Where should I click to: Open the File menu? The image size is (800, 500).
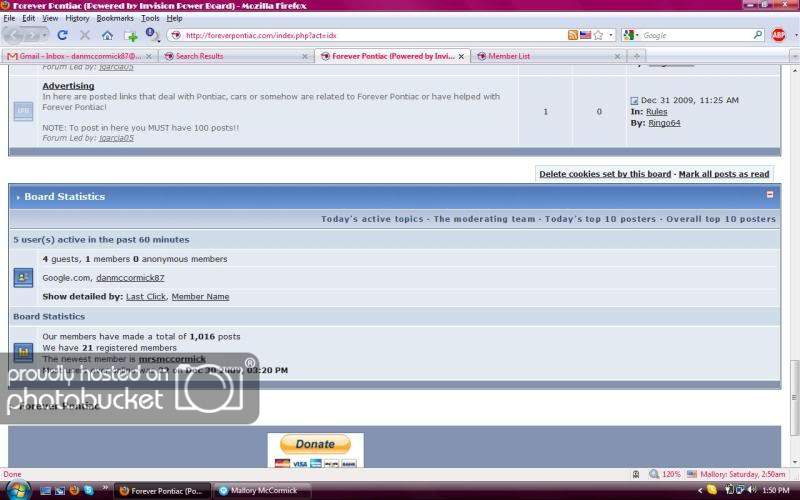(9, 18)
